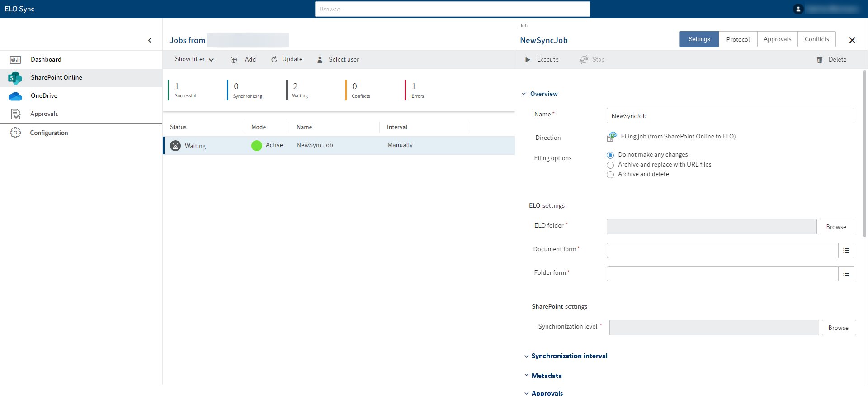Select Do not make any changes option

click(x=610, y=155)
